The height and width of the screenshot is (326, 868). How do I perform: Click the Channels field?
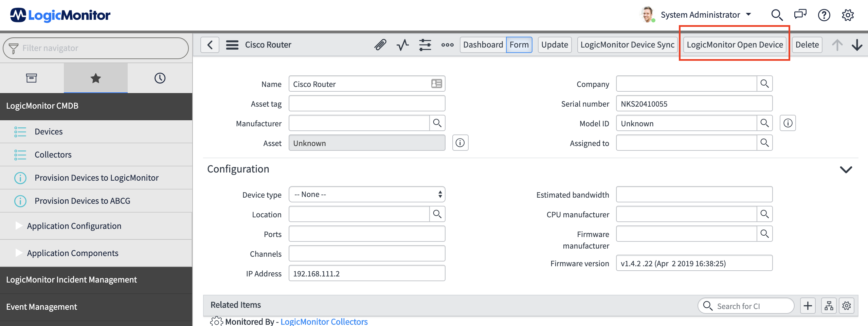coord(367,254)
